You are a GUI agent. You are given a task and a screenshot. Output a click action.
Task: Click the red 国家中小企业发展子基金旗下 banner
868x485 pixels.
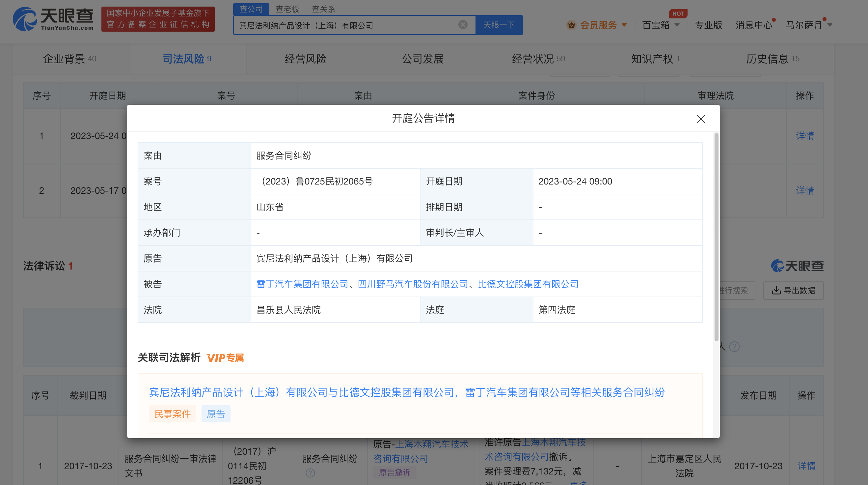pyautogui.click(x=158, y=19)
